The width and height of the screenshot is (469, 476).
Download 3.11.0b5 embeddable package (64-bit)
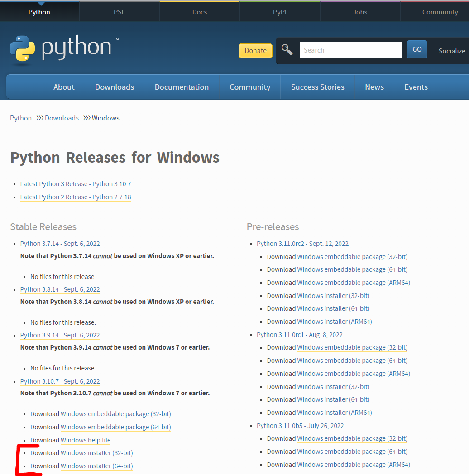[352, 452]
